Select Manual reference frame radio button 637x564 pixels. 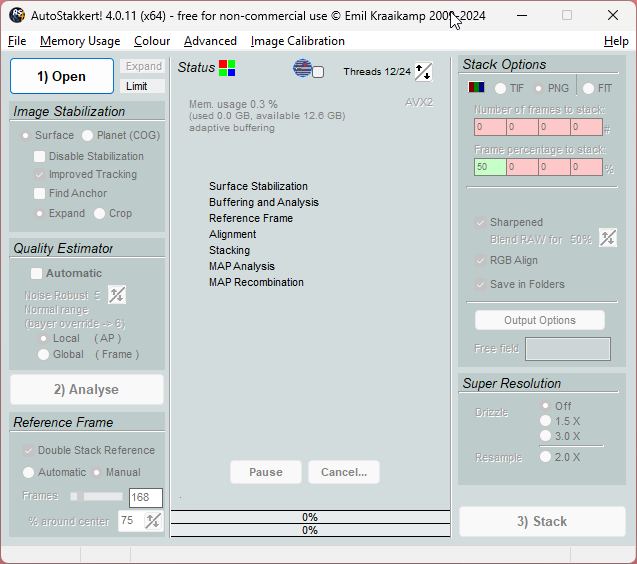[x=97, y=472]
